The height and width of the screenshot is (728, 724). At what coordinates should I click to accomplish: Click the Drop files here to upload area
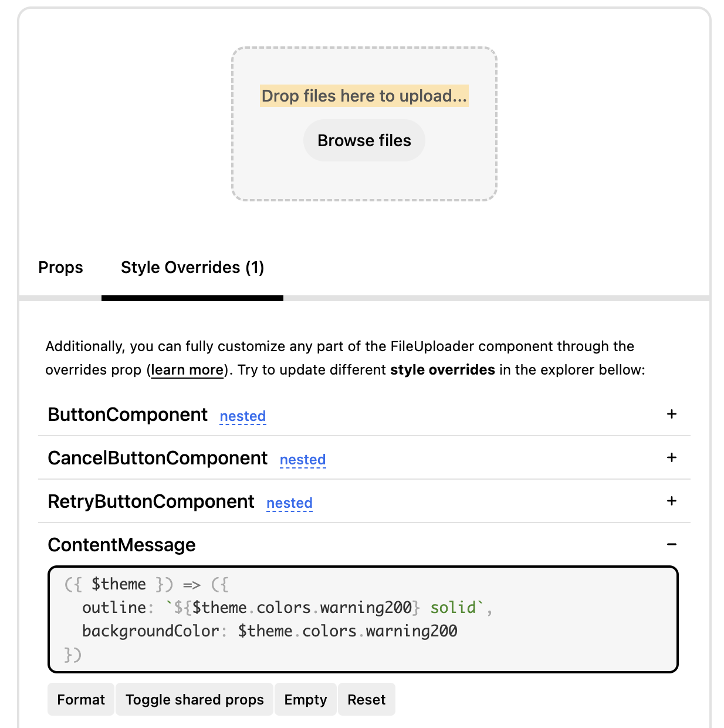point(364,96)
